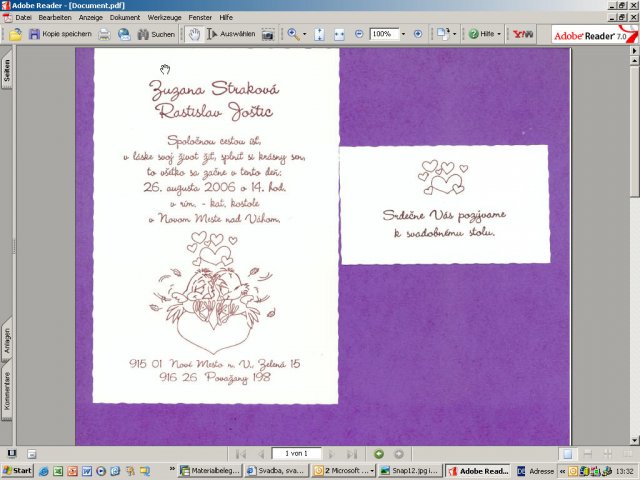Open the Kommentare side panel tab
640x480 pixels.
pos(7,392)
